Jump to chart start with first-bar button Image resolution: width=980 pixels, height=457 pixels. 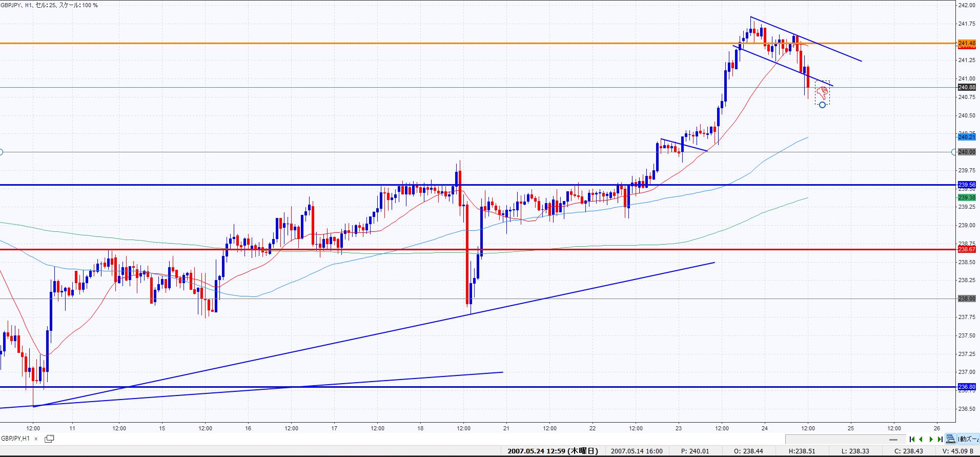[x=912, y=439]
